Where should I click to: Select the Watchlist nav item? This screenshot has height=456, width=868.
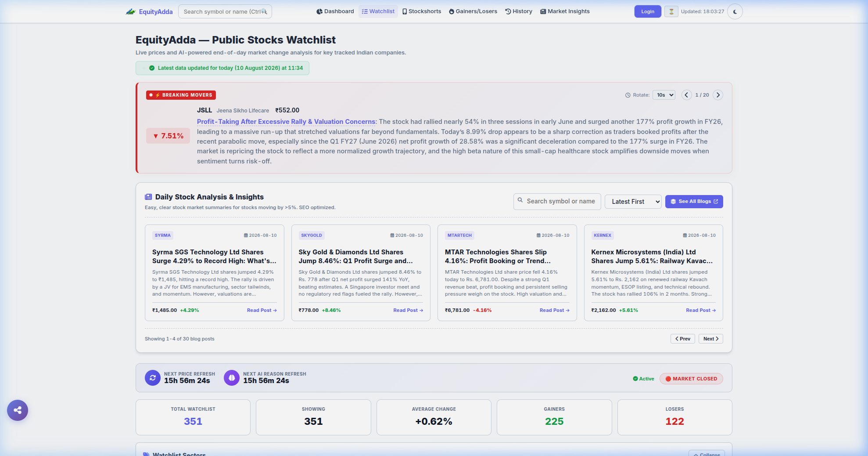pyautogui.click(x=378, y=11)
